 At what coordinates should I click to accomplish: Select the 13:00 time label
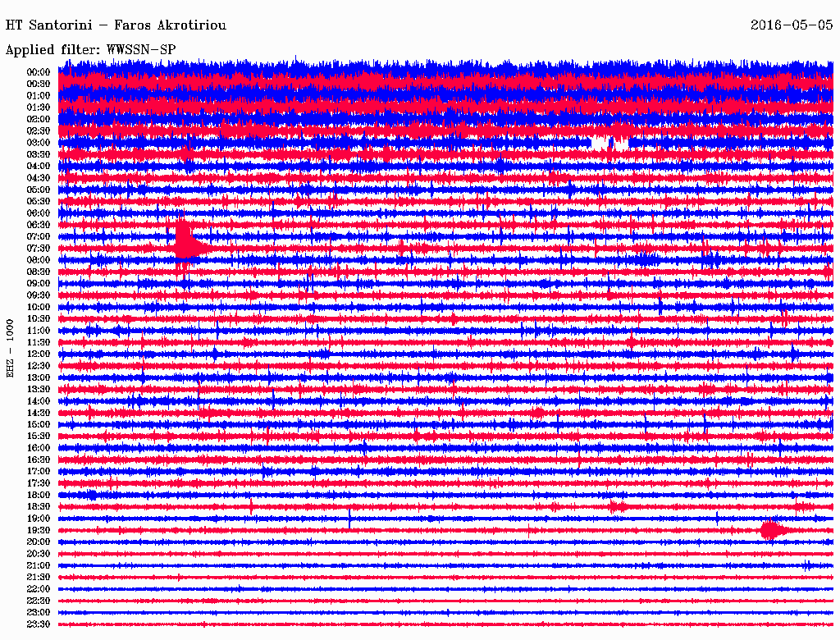pos(39,378)
